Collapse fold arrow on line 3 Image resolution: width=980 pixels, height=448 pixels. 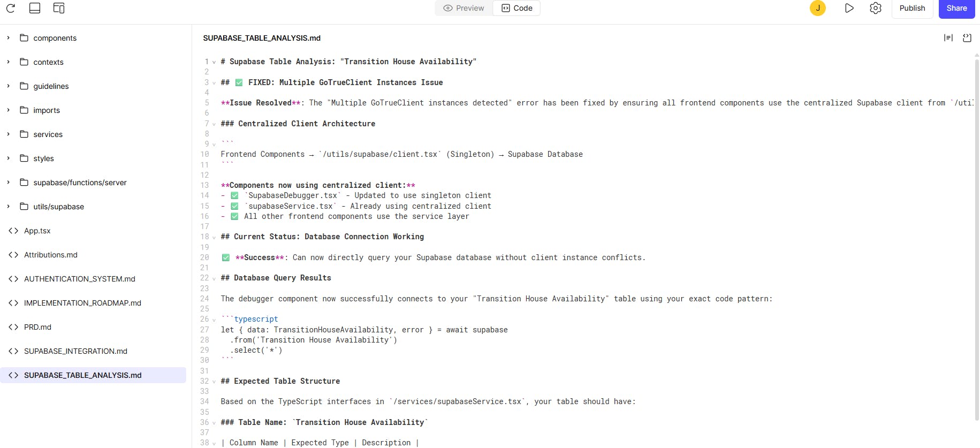(x=214, y=83)
